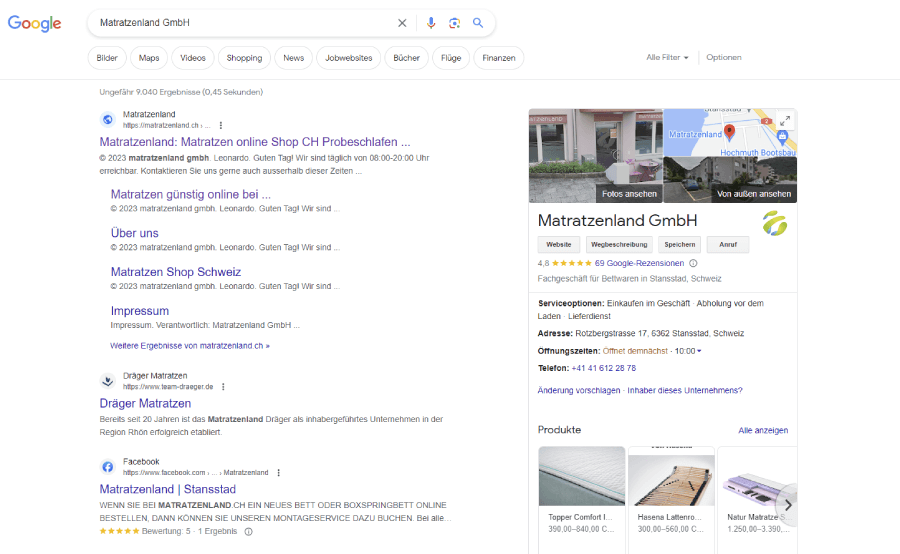Switch to the Bücher tab
The height and width of the screenshot is (554, 900).
pos(406,58)
